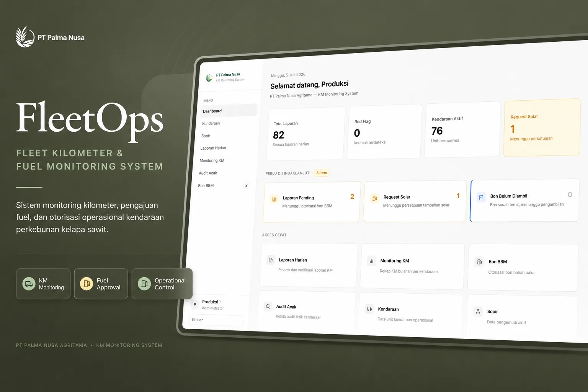Viewport: 588px width, 392px height.
Task: Click the Monitoring KM chart icon
Action: (371, 261)
